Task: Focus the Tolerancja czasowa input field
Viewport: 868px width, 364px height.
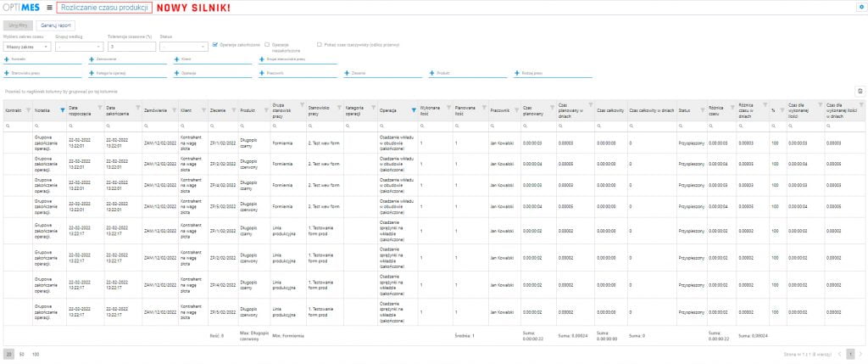Action: click(x=131, y=48)
